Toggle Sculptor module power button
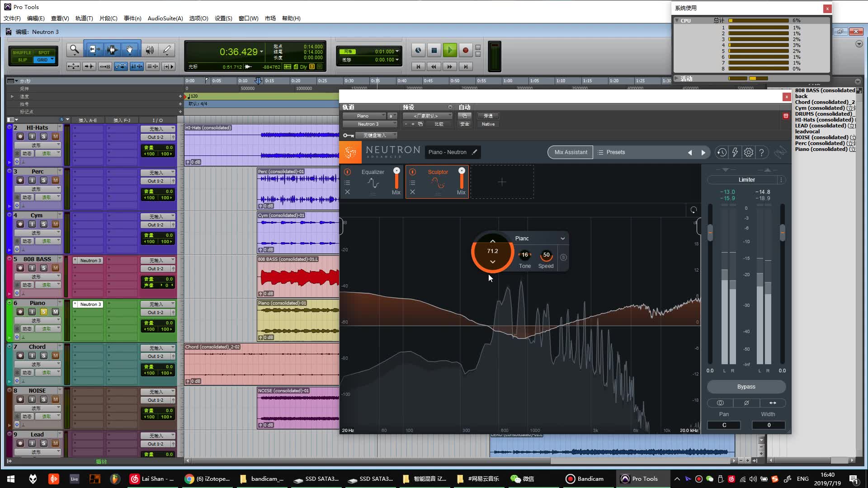 pos(412,172)
